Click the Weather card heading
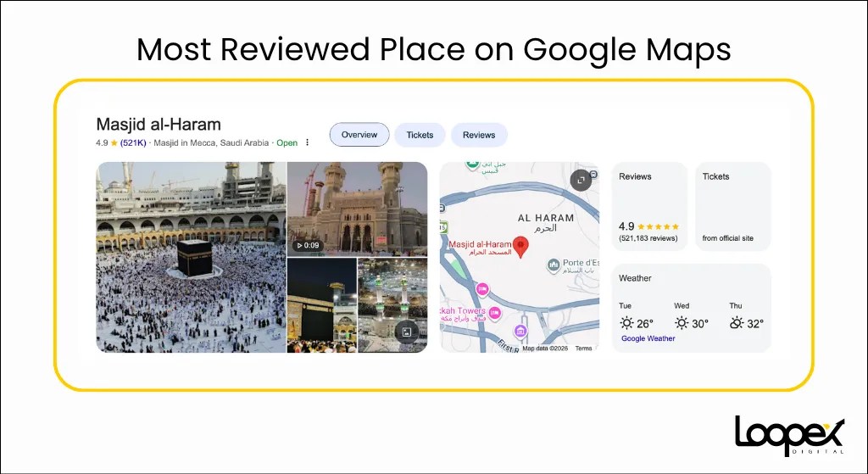The image size is (868, 474). pyautogui.click(x=635, y=278)
